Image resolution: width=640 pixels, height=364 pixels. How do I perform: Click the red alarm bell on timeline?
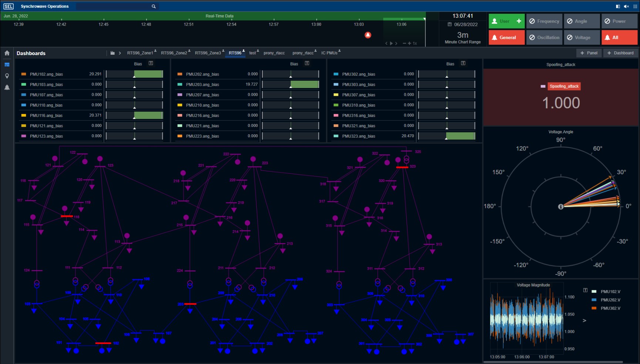point(368,35)
